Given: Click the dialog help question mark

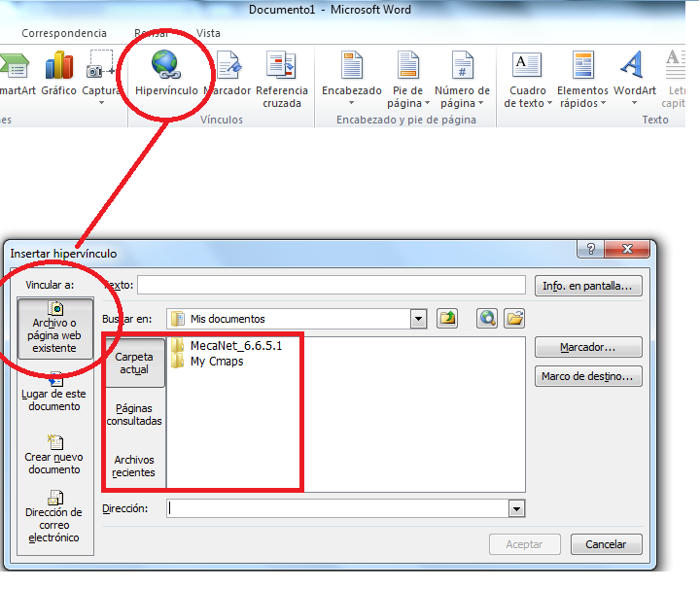Looking at the screenshot, I should (591, 249).
